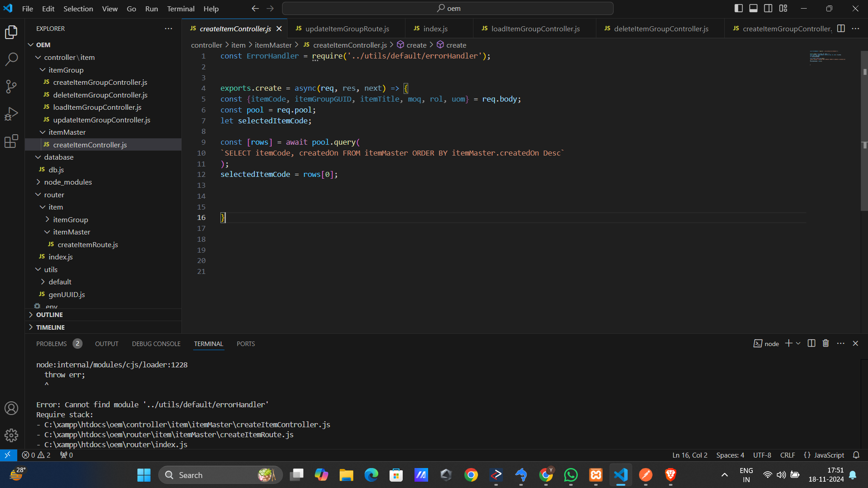Open the Extensions view

click(11, 142)
